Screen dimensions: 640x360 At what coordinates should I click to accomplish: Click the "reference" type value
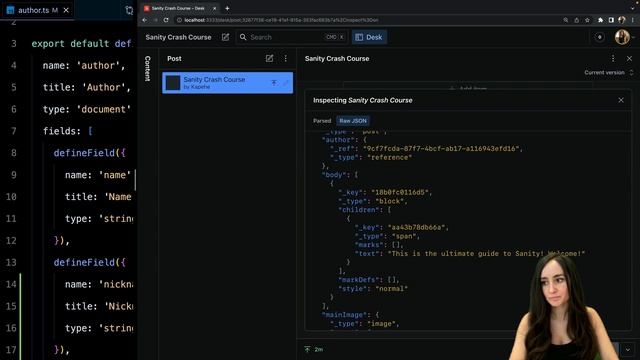pos(390,158)
